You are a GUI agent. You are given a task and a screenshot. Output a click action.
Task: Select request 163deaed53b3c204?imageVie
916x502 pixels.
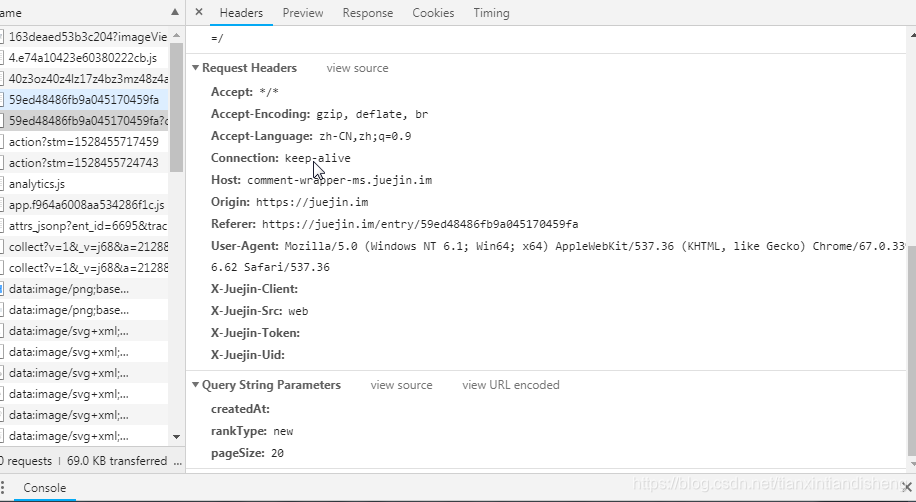(x=88, y=37)
